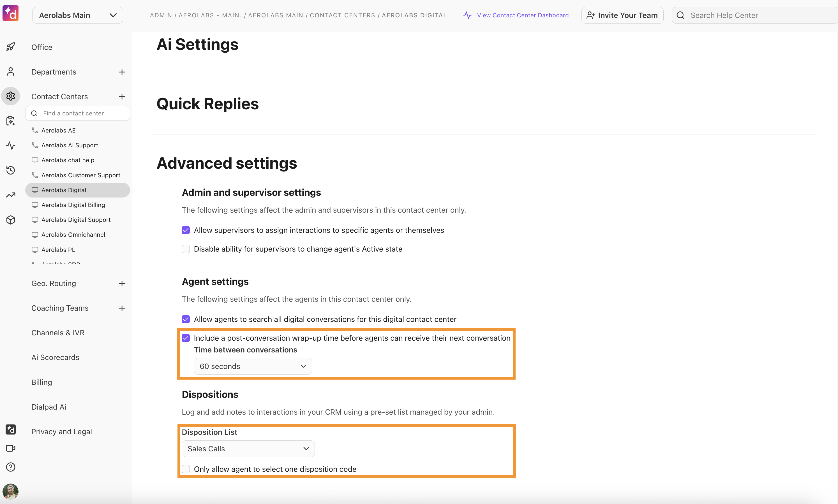838x504 pixels.
Task: Open the Billing menu item
Action: 41,382
